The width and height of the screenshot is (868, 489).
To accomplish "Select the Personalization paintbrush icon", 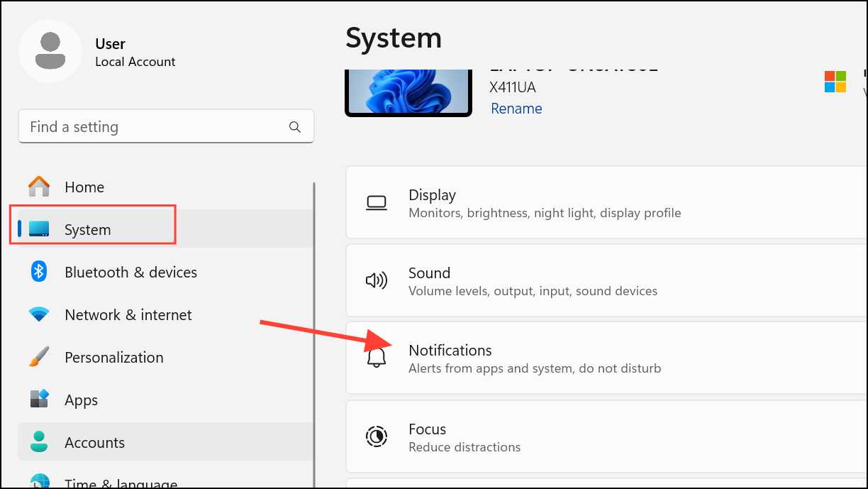I will (x=39, y=357).
